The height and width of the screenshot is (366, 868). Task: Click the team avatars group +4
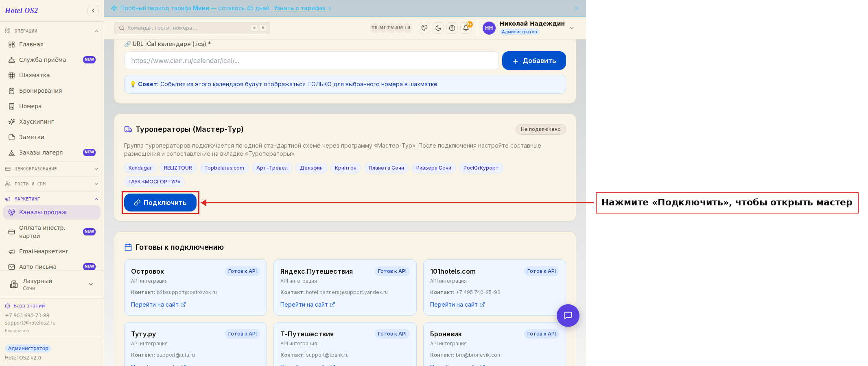pyautogui.click(x=391, y=28)
